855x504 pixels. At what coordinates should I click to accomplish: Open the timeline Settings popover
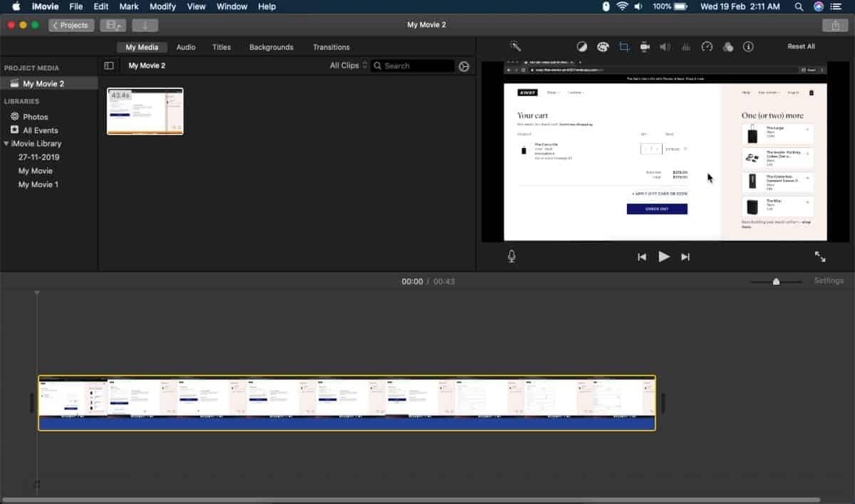point(829,280)
